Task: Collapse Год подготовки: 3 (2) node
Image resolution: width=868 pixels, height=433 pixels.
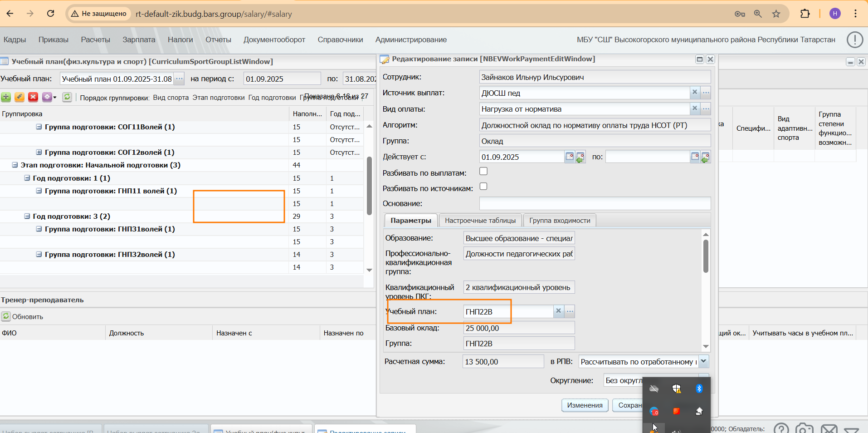Action: pyautogui.click(x=27, y=216)
